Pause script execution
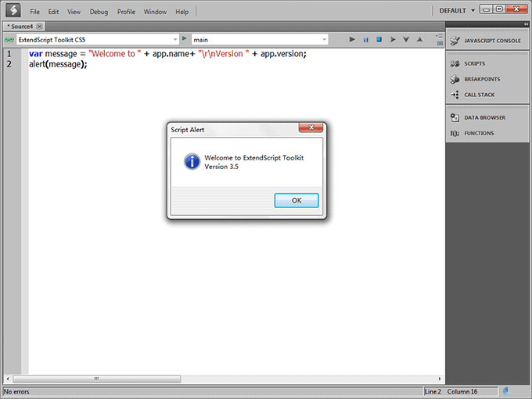The height and width of the screenshot is (399, 532). (366, 40)
